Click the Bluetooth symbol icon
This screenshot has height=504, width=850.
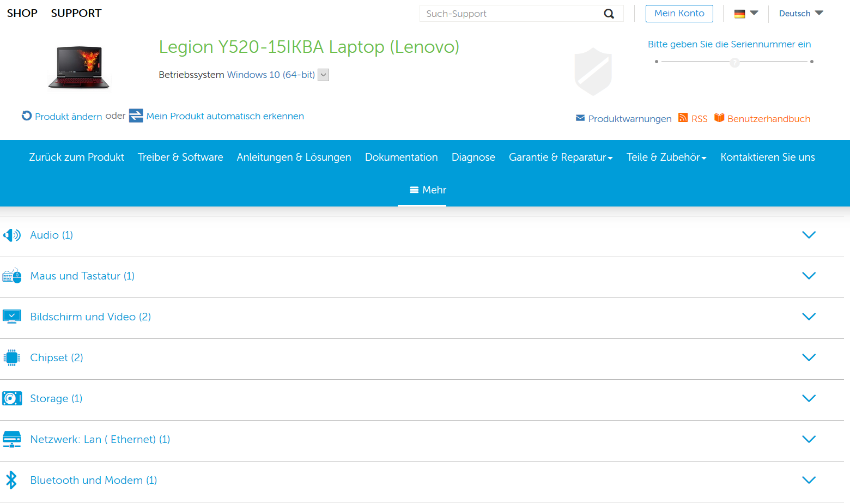(x=11, y=480)
